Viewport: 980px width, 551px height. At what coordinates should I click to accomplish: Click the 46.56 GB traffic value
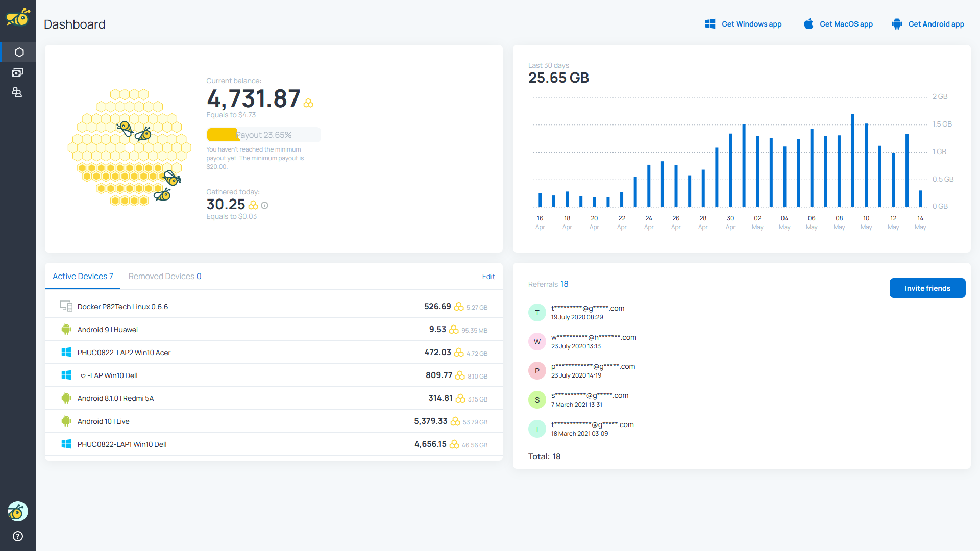point(475,445)
